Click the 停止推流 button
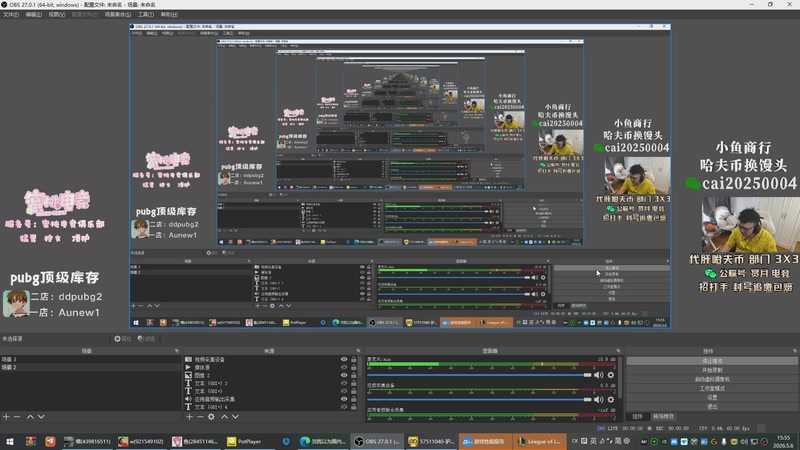Image resolution: width=800 pixels, height=450 pixels. [x=712, y=361]
